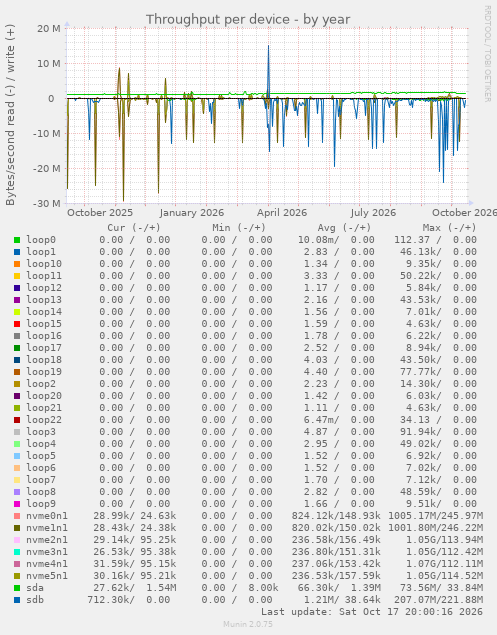Click the 'loop5' legend label
The width and height of the screenshot is (497, 635).
click(41, 456)
